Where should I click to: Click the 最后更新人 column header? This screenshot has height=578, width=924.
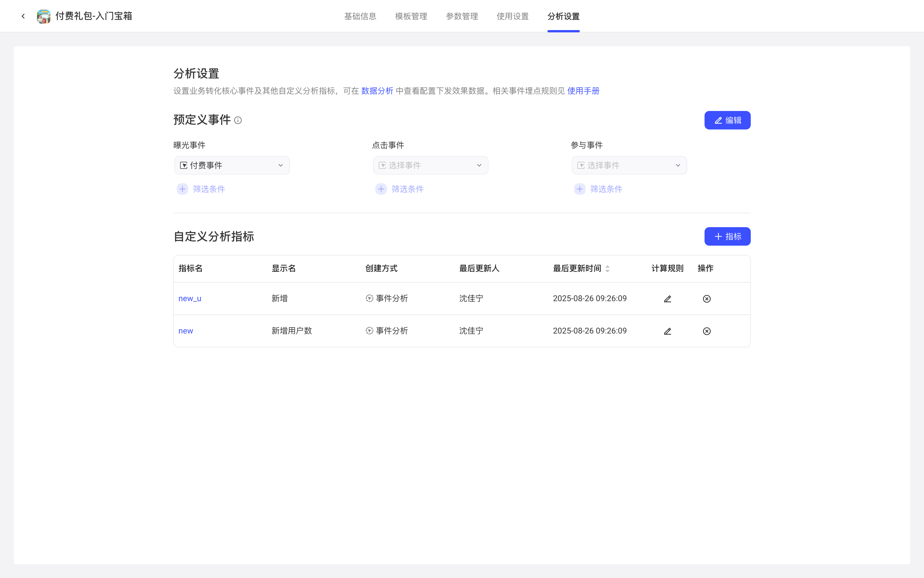tap(479, 268)
